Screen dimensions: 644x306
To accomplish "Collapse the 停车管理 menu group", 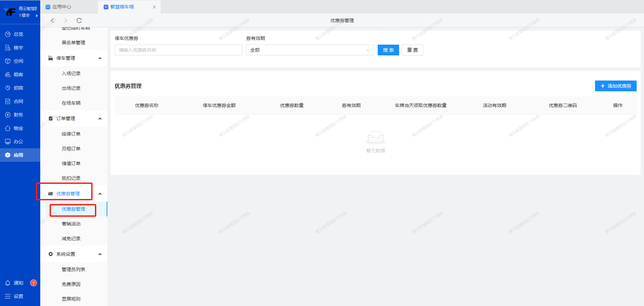I will click(x=100, y=58).
